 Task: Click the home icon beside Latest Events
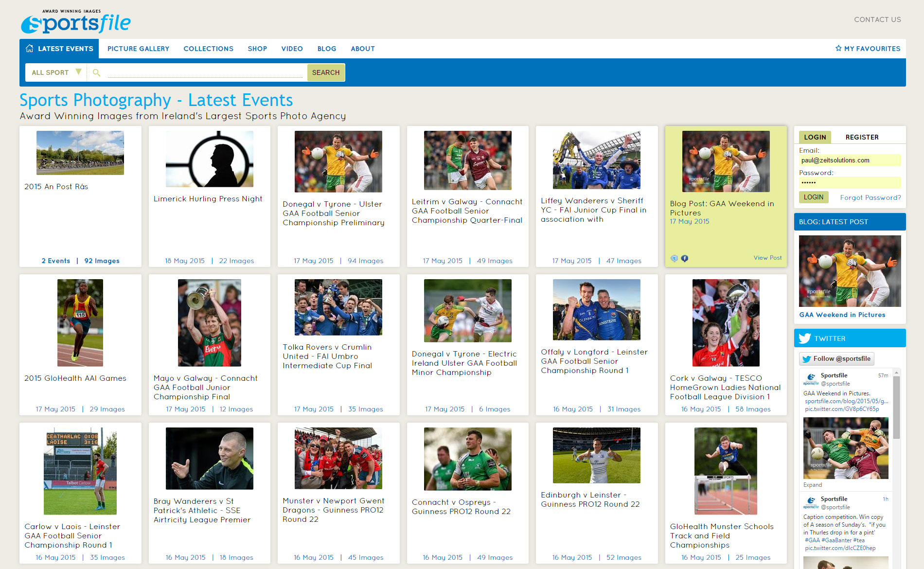30,49
